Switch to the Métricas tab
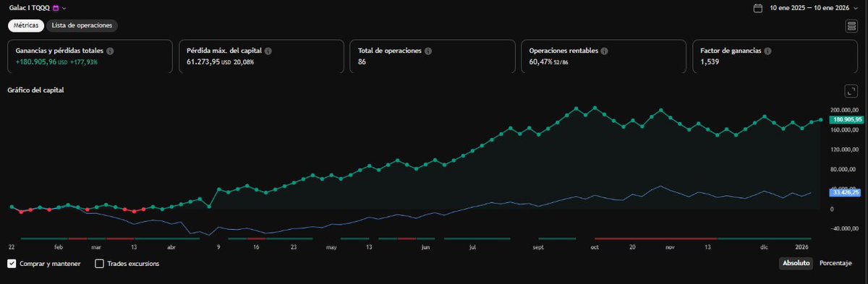This screenshot has width=868, height=284. click(26, 25)
